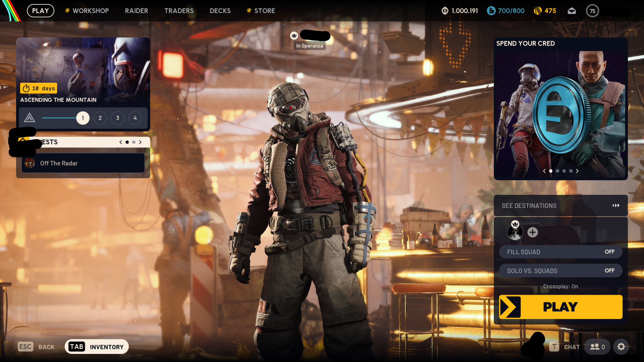Click the Off The Radar trader portrait icon
The image size is (644, 362).
tap(30, 163)
